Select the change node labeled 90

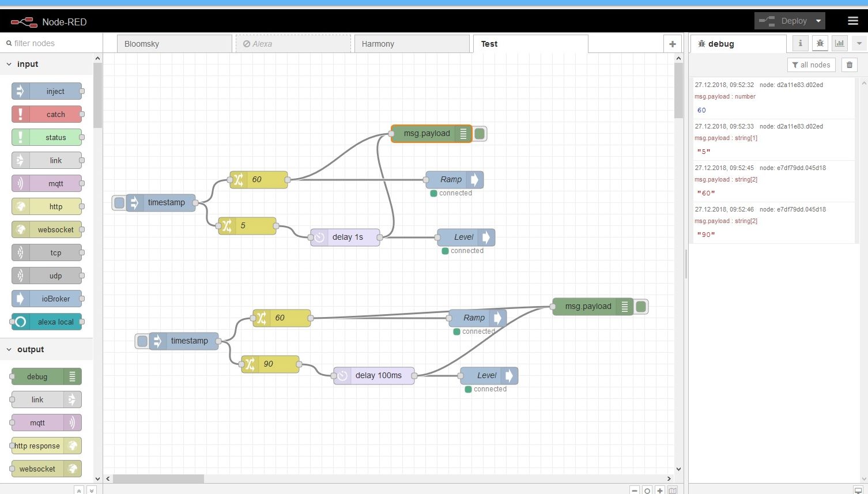pyautogui.click(x=270, y=364)
